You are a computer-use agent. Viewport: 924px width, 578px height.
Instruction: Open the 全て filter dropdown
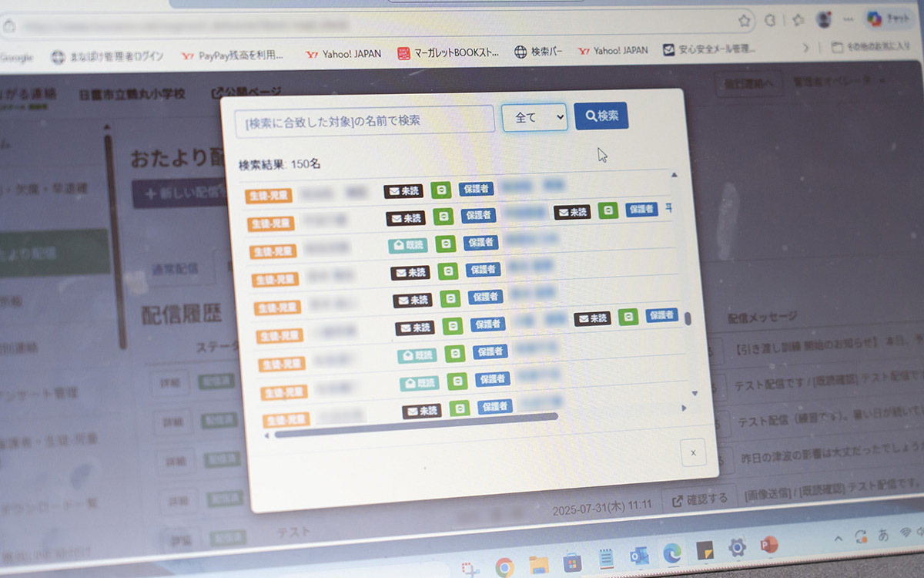click(534, 117)
